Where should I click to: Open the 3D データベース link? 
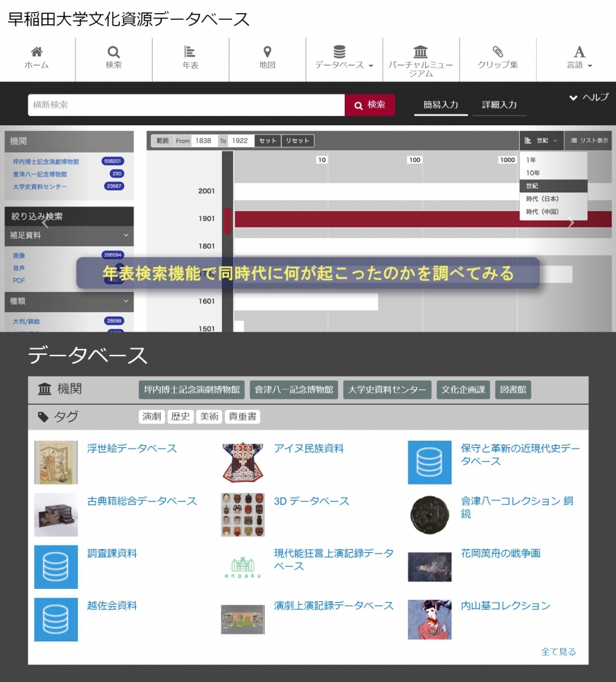(312, 501)
